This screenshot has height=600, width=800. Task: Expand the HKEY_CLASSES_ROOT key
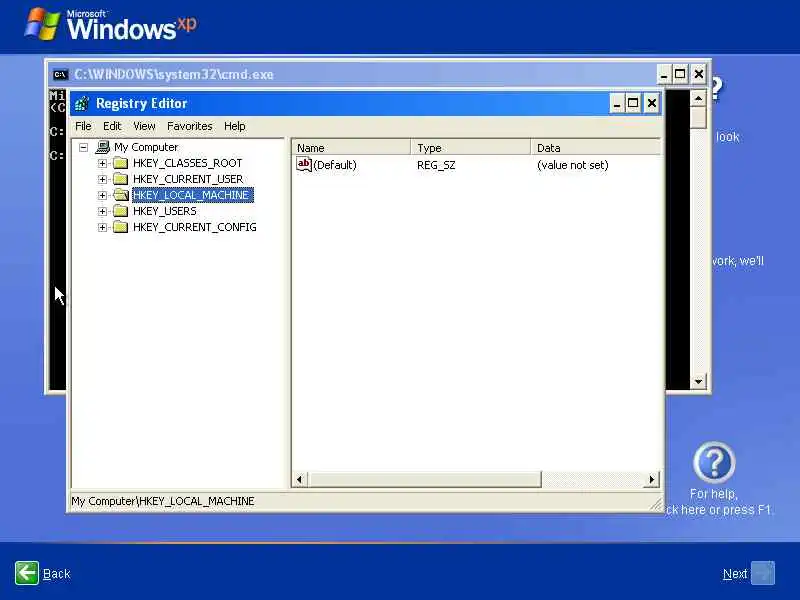103,163
